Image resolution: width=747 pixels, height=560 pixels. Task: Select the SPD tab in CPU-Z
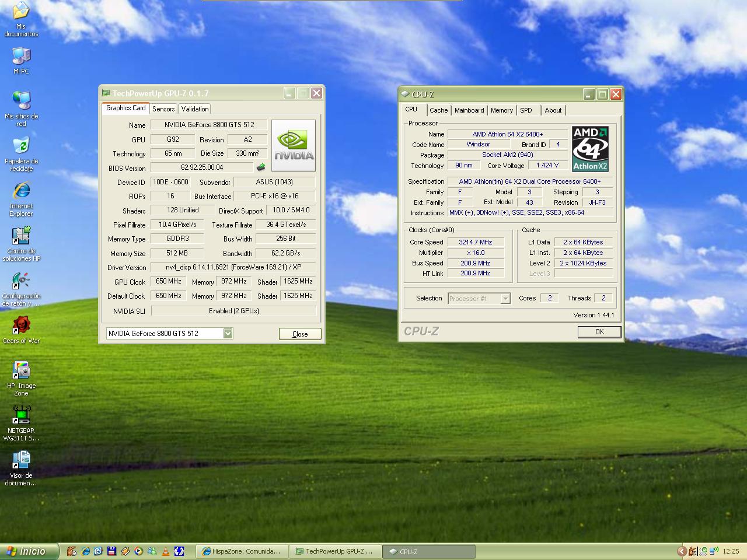(x=526, y=110)
